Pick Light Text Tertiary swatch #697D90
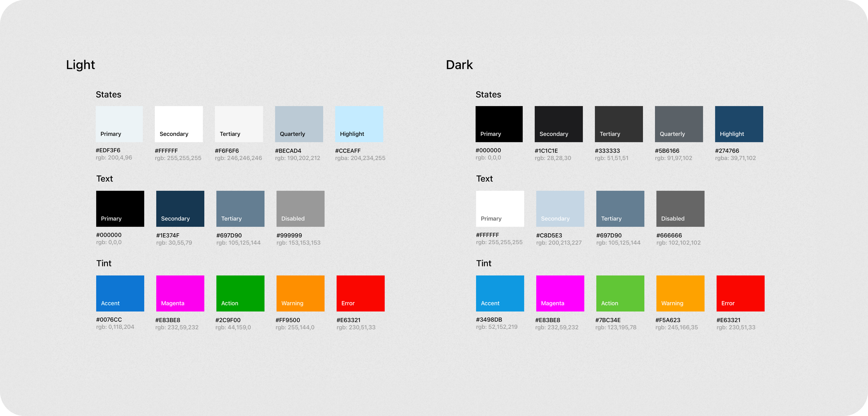Image resolution: width=868 pixels, height=416 pixels. (x=240, y=209)
